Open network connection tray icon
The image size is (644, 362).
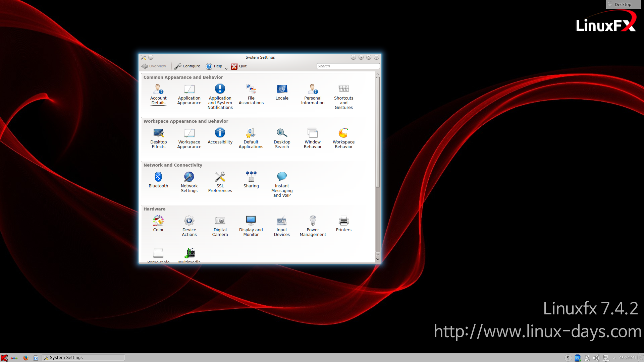(606, 358)
